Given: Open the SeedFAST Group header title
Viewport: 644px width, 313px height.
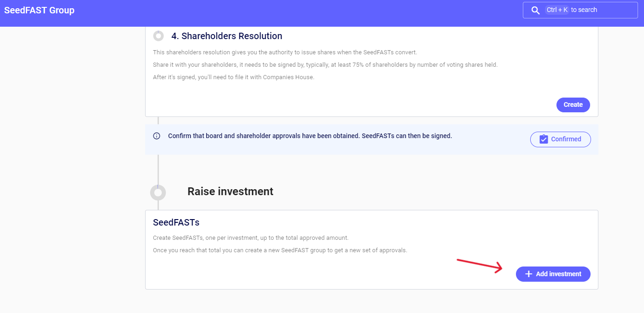Looking at the screenshot, I should pos(39,10).
